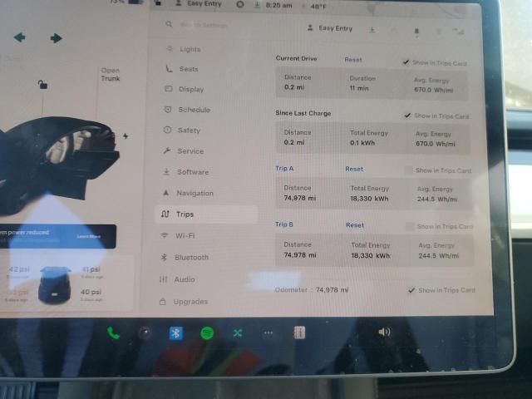
Task: Tap the trunk unlock padlock icon
Action: [x=42, y=84]
